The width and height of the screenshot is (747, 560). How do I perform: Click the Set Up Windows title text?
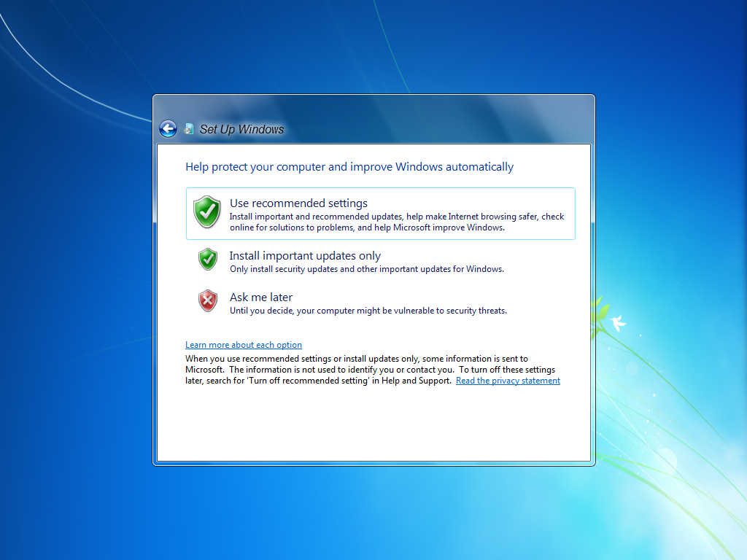[241, 129]
